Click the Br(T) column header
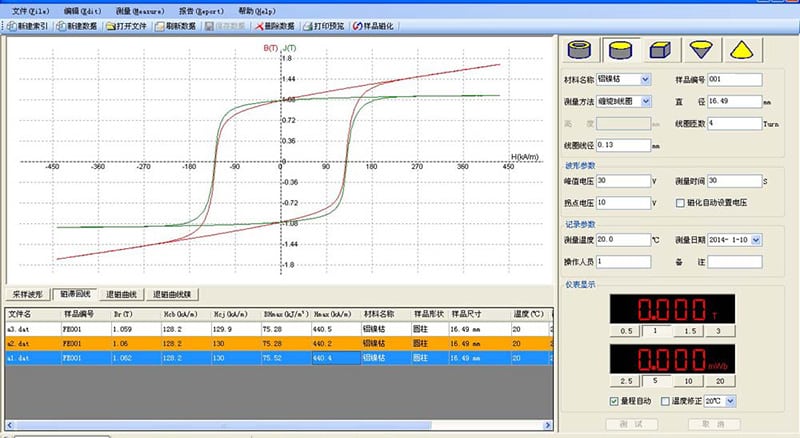The height and width of the screenshot is (438, 800). point(136,314)
